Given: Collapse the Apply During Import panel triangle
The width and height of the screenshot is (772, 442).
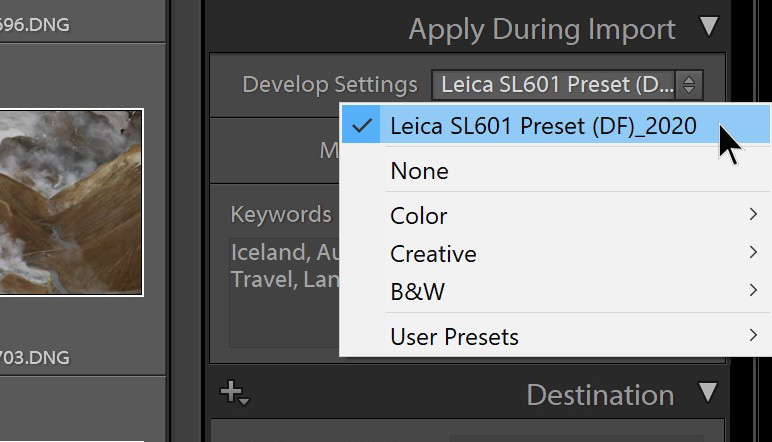Looking at the screenshot, I should (709, 27).
